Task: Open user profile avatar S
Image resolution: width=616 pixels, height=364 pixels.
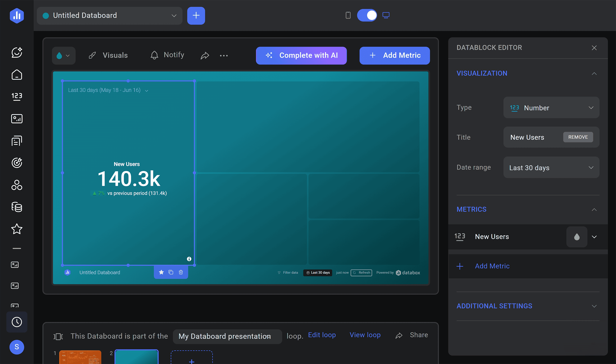Action: coord(17,347)
